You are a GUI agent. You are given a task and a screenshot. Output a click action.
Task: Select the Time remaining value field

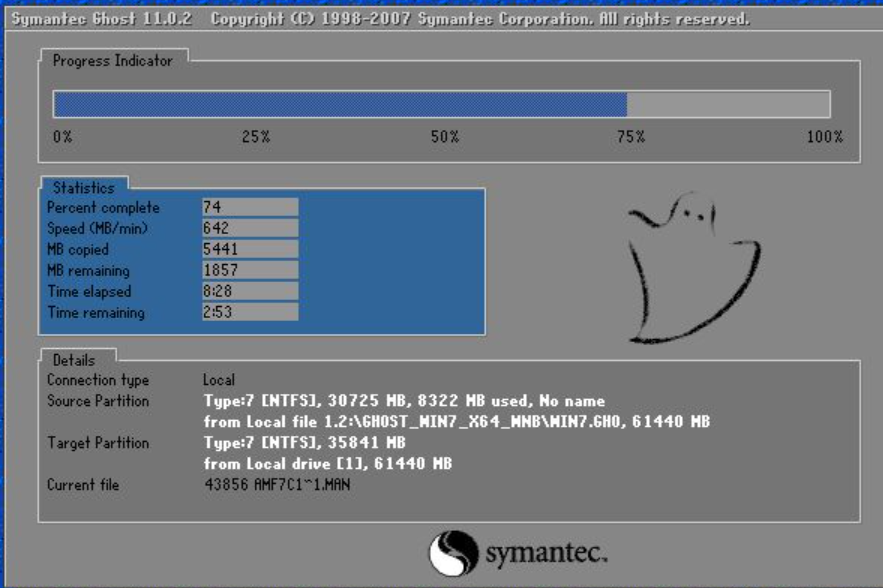point(249,313)
